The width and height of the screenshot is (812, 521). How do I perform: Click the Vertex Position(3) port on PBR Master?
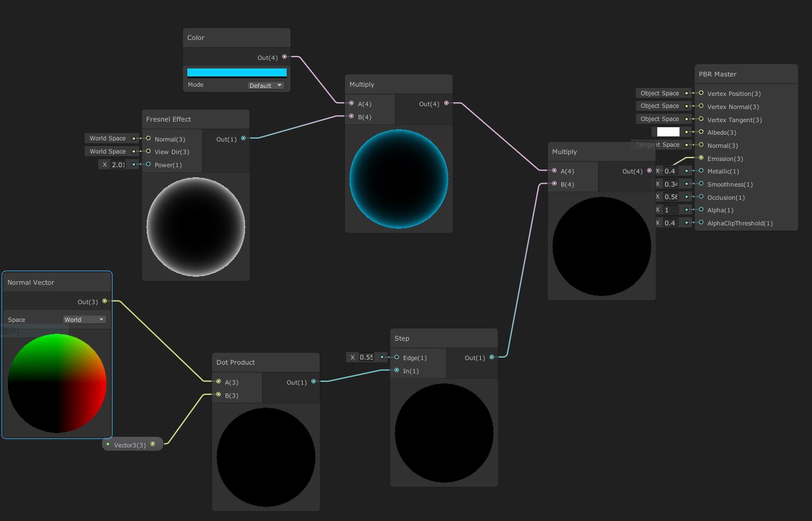701,93
